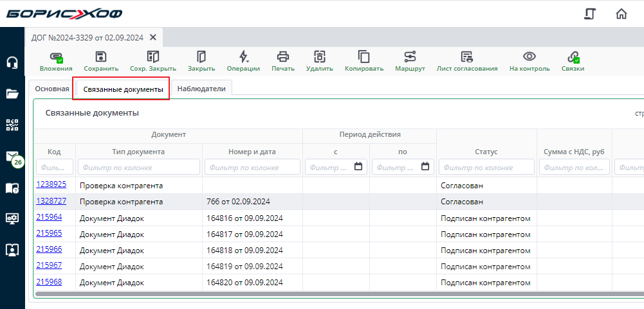Open the mail sidebar icon with badge 26

[12, 156]
